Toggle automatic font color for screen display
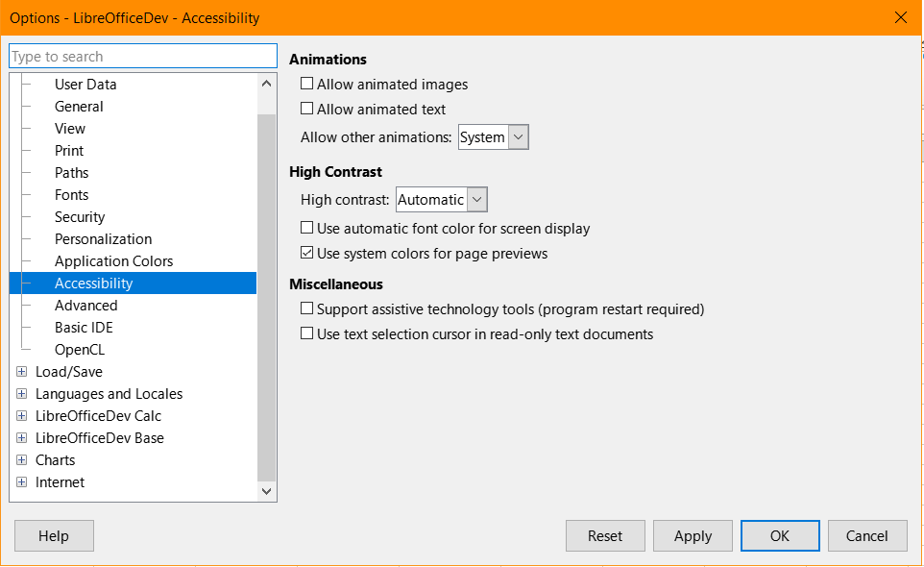This screenshot has height=567, width=924. [307, 228]
